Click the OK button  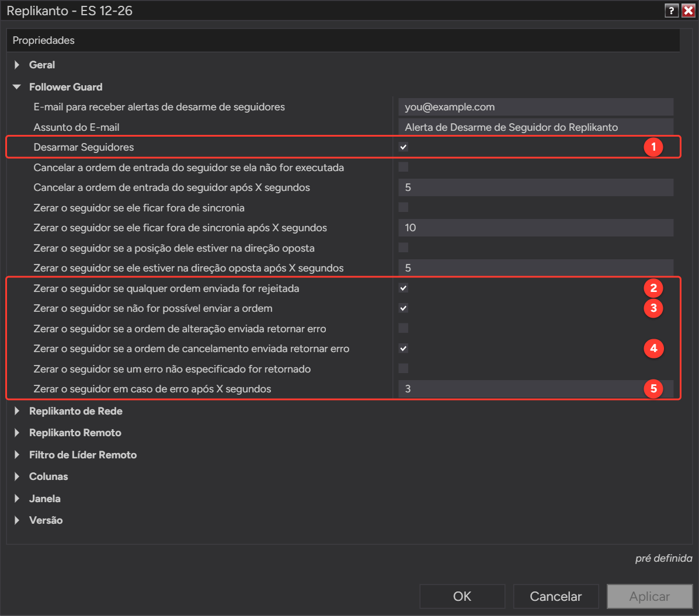462,596
